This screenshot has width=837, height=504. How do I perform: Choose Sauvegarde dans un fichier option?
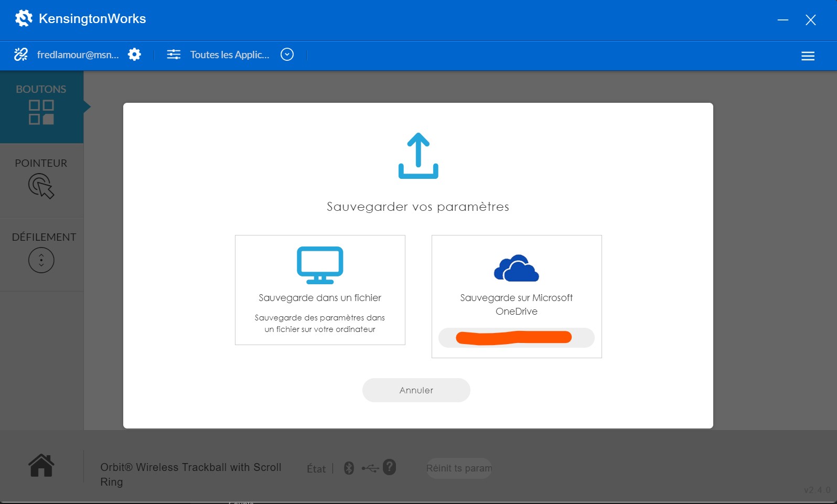(320, 290)
